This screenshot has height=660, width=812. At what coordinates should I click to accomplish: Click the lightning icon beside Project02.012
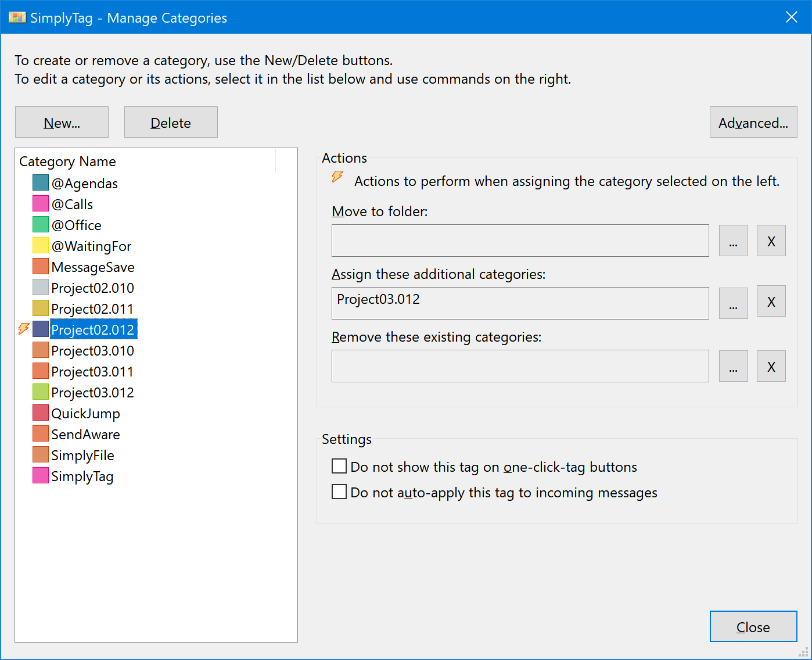click(24, 329)
